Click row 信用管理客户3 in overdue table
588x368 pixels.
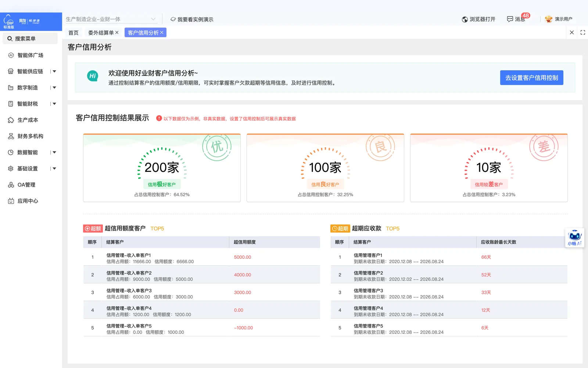point(449,292)
